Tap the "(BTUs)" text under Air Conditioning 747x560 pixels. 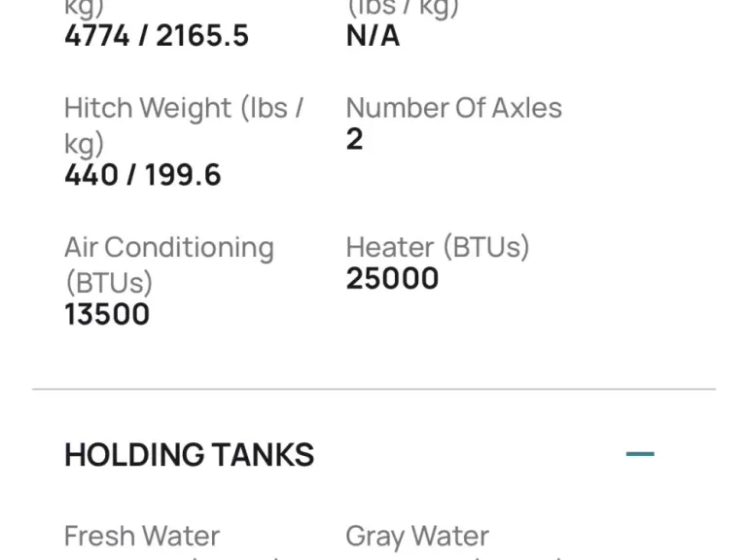click(108, 282)
